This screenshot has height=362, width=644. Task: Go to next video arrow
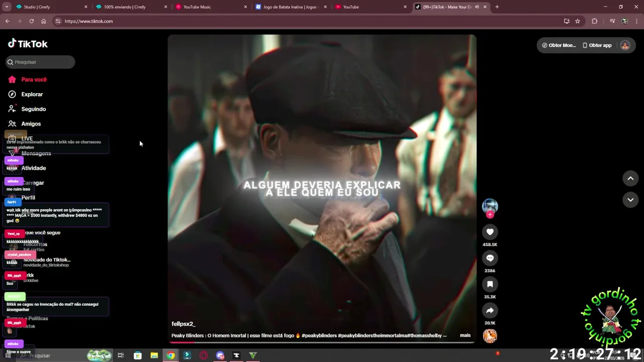point(630,200)
